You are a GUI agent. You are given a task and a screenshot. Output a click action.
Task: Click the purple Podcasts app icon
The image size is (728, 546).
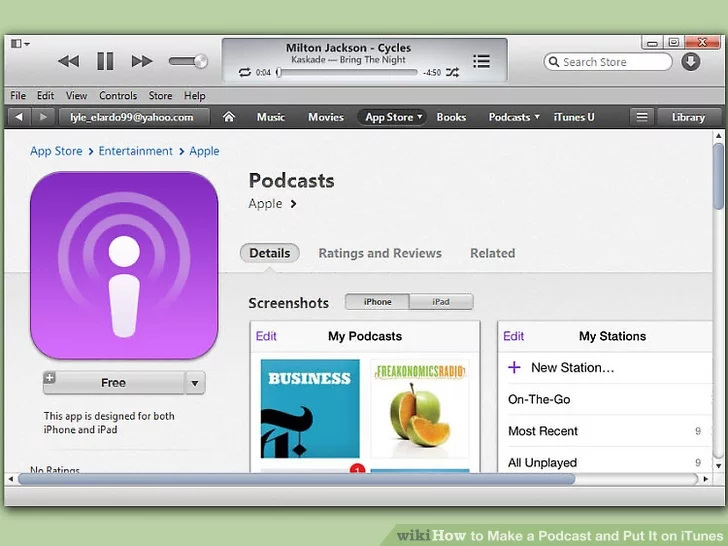tap(124, 265)
